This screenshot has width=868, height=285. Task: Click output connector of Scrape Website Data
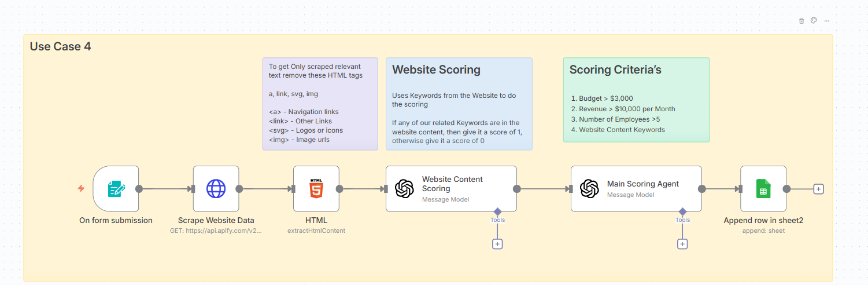point(239,188)
